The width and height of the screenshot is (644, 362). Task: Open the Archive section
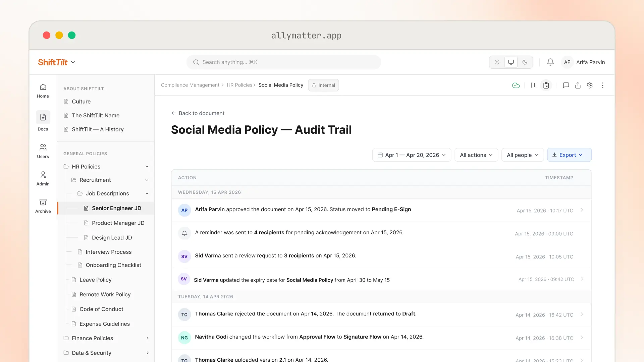[x=43, y=206]
